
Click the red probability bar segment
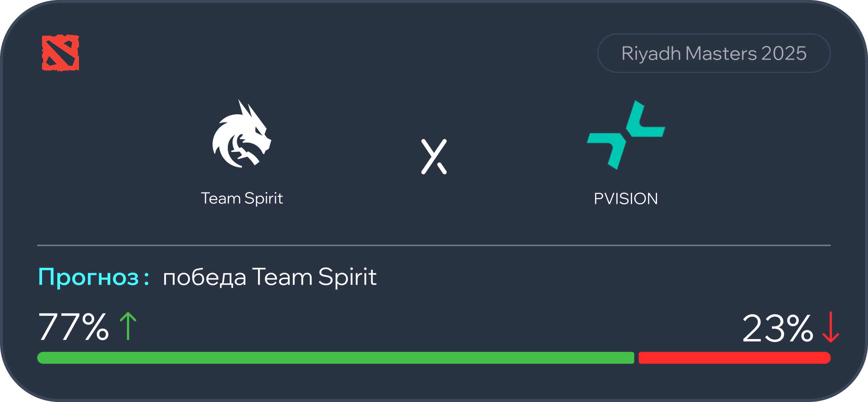(734, 358)
